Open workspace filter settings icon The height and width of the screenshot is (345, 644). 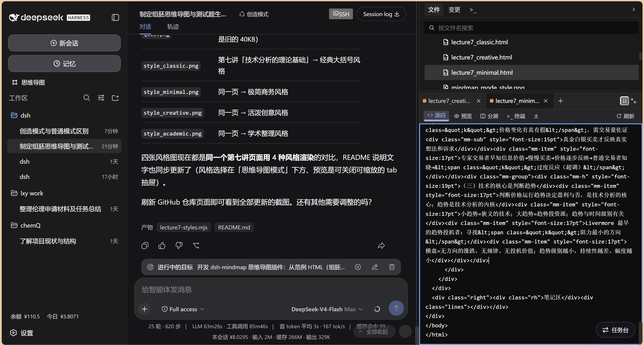(x=101, y=98)
